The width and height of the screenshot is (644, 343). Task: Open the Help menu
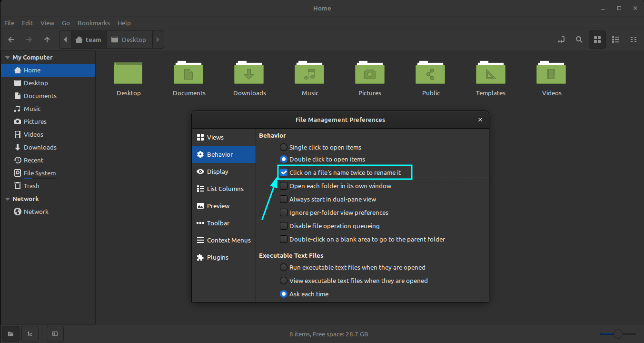[x=124, y=23]
